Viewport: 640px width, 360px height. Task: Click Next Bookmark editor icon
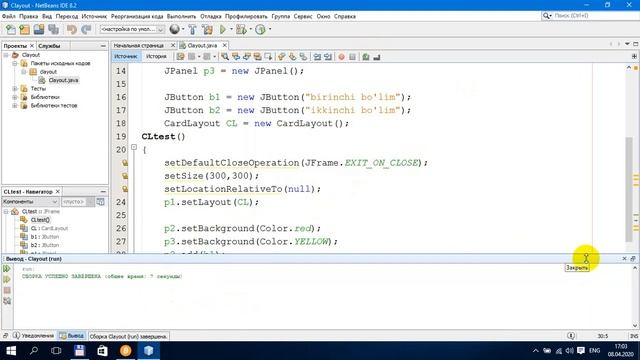[293, 57]
